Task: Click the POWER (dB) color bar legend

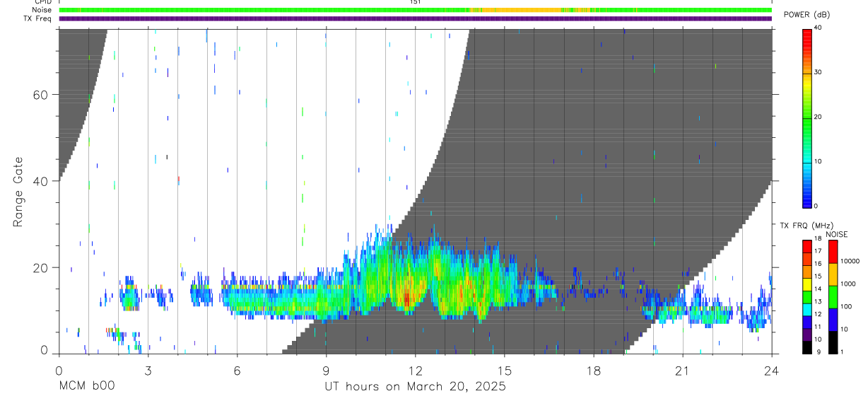Action: click(807, 117)
